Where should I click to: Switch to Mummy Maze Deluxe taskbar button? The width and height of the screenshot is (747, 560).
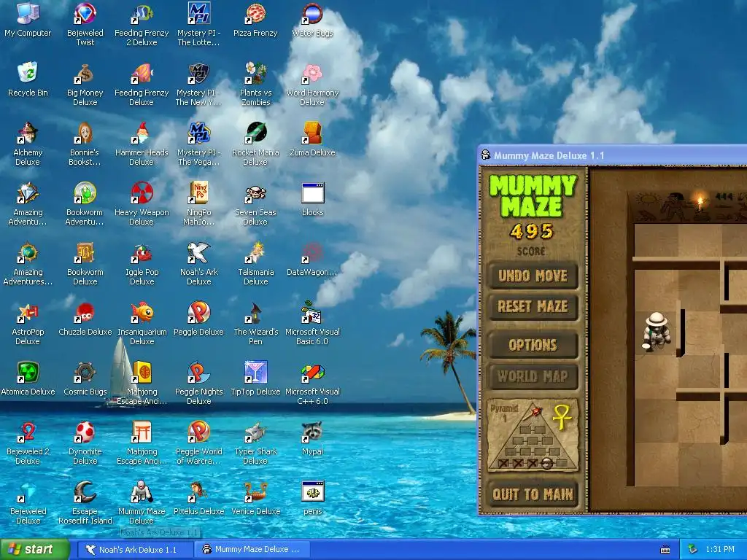(253, 550)
